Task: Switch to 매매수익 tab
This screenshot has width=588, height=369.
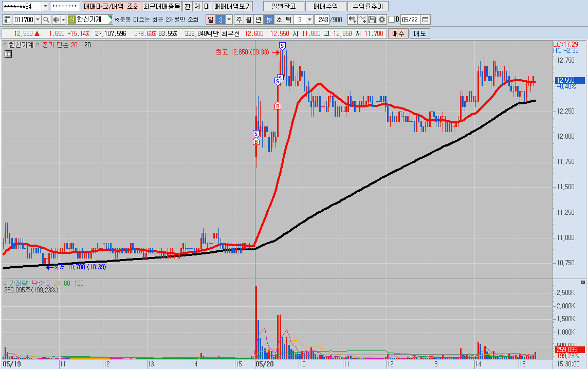Action: pos(325,6)
